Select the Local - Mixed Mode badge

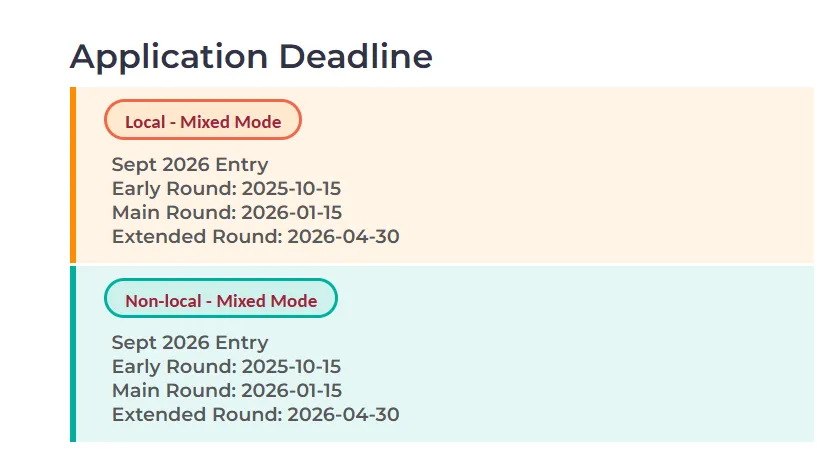tap(203, 122)
